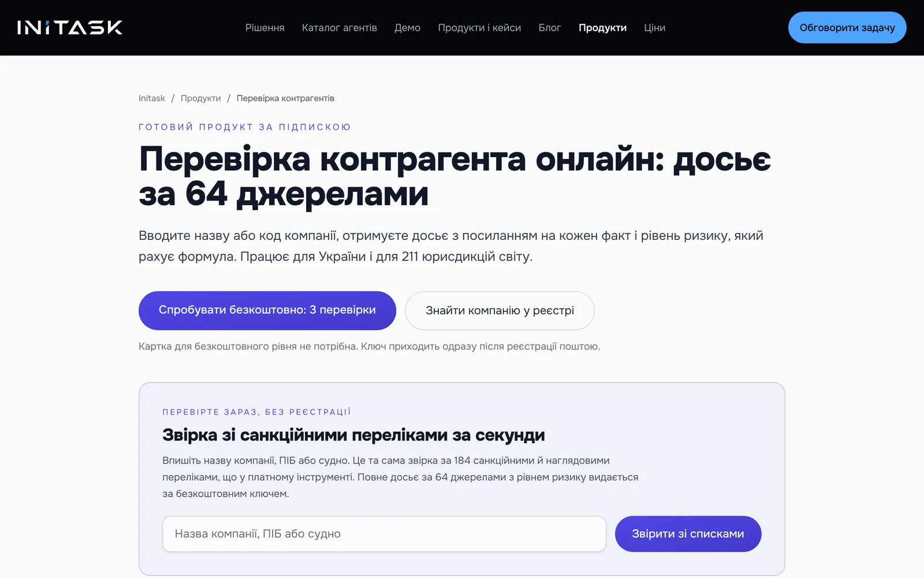The image size is (924, 578).
Task: Click the Звірити зі списками button
Action: pos(688,533)
